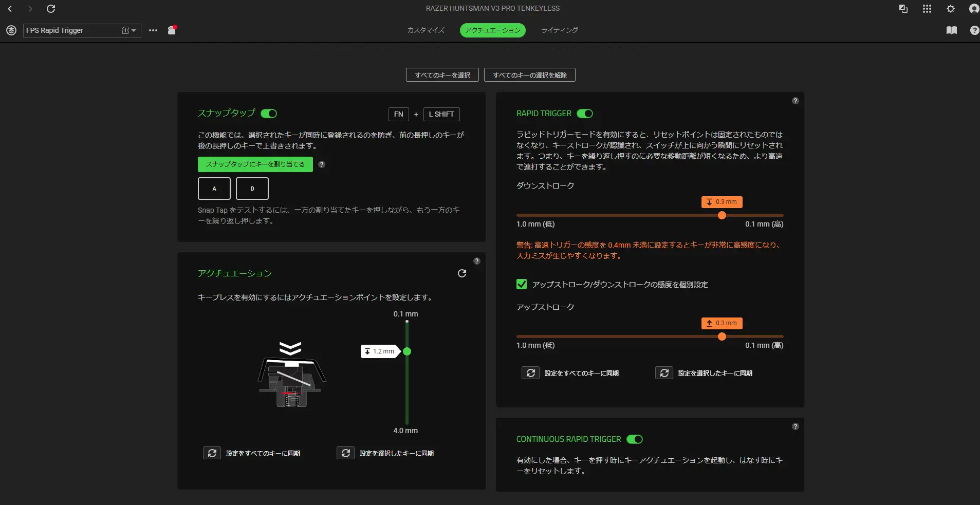Click the ダウンストローク label
980x505 pixels.
point(545,185)
